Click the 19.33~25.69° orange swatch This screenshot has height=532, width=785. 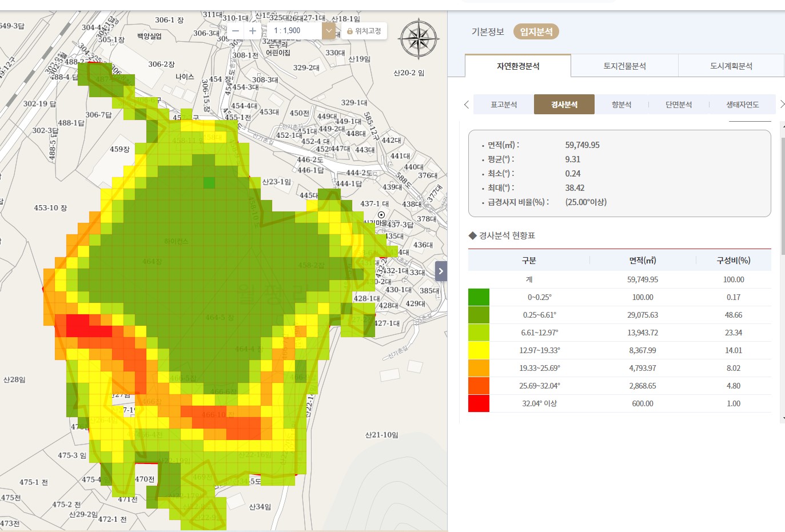(x=479, y=368)
